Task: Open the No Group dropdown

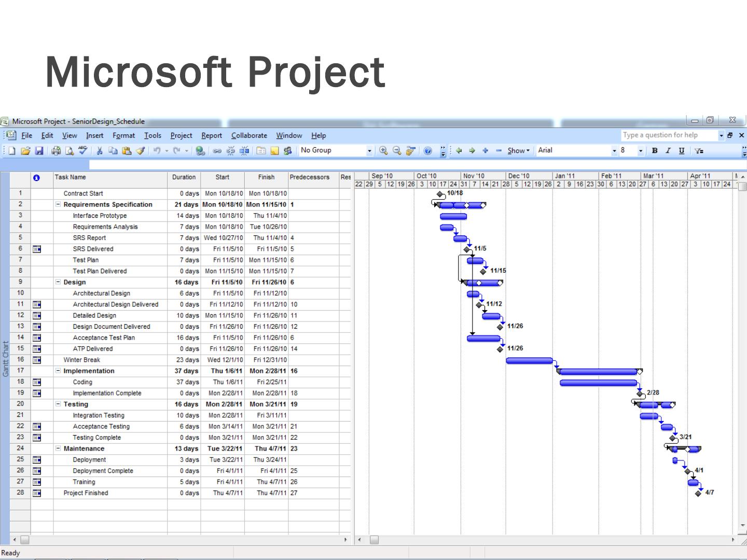Action: (369, 151)
